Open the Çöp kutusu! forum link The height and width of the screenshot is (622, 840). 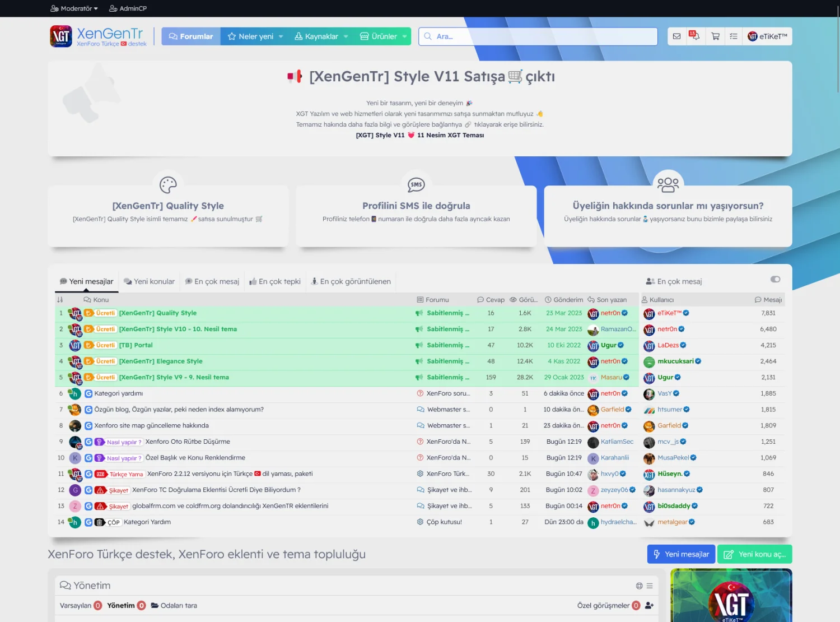[444, 522]
